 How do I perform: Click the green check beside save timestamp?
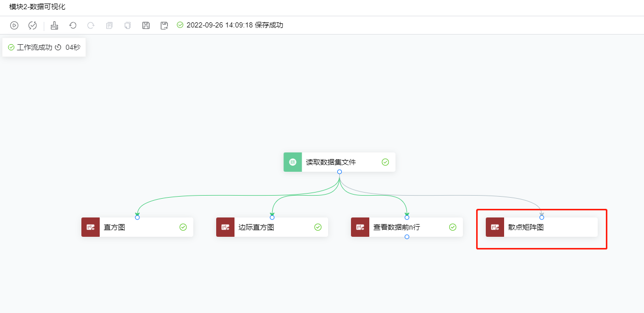[180, 25]
